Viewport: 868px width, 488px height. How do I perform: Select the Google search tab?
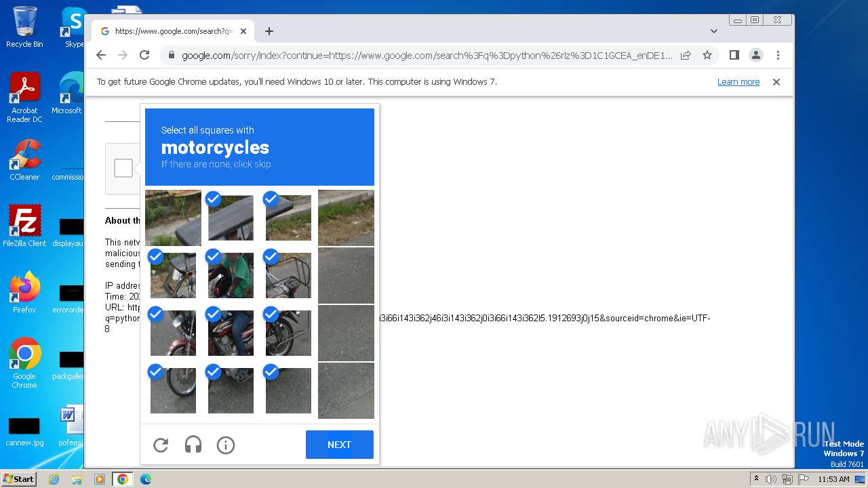pos(174,31)
